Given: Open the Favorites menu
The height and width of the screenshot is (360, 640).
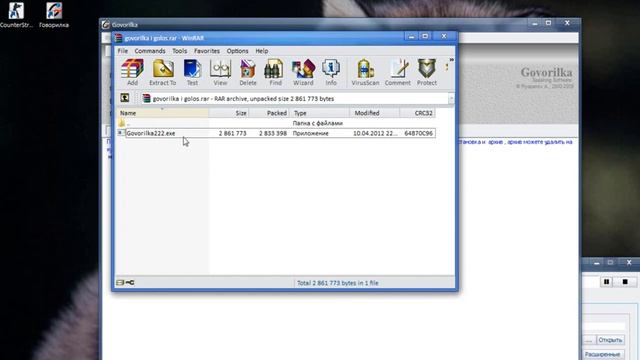Looking at the screenshot, I should pyautogui.click(x=207, y=51).
